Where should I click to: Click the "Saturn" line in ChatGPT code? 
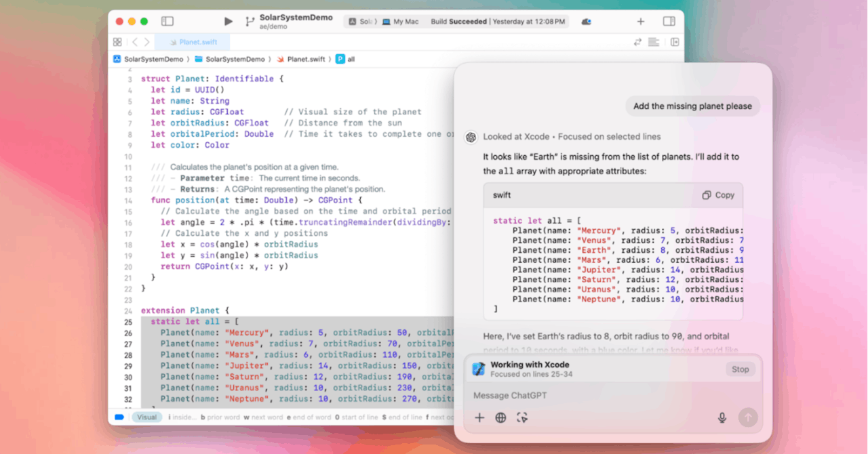click(x=628, y=279)
